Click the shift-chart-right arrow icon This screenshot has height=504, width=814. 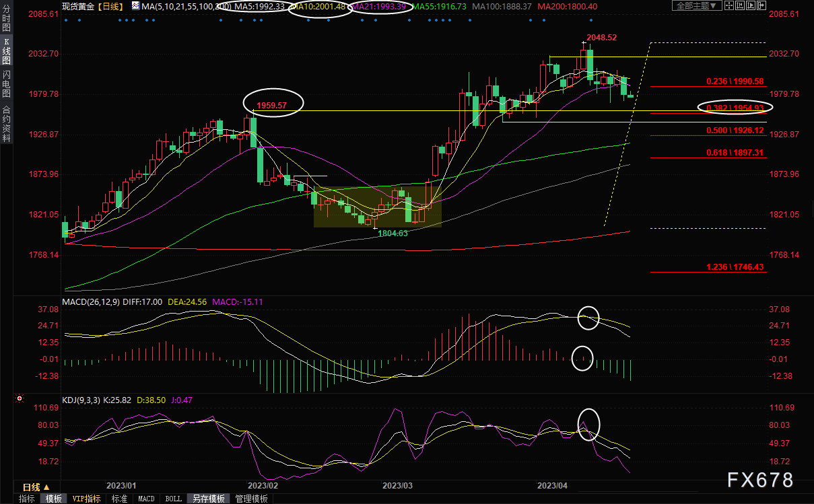761,5
